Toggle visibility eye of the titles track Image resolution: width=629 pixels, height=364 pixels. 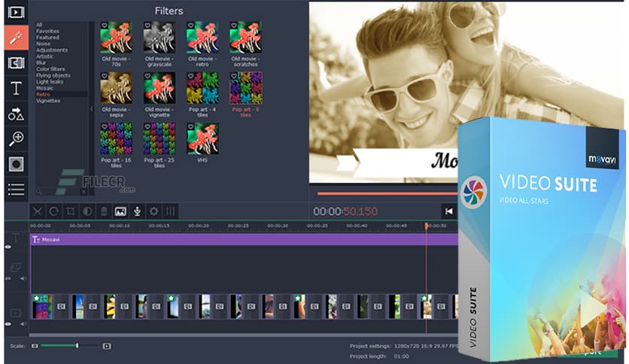coord(8,247)
